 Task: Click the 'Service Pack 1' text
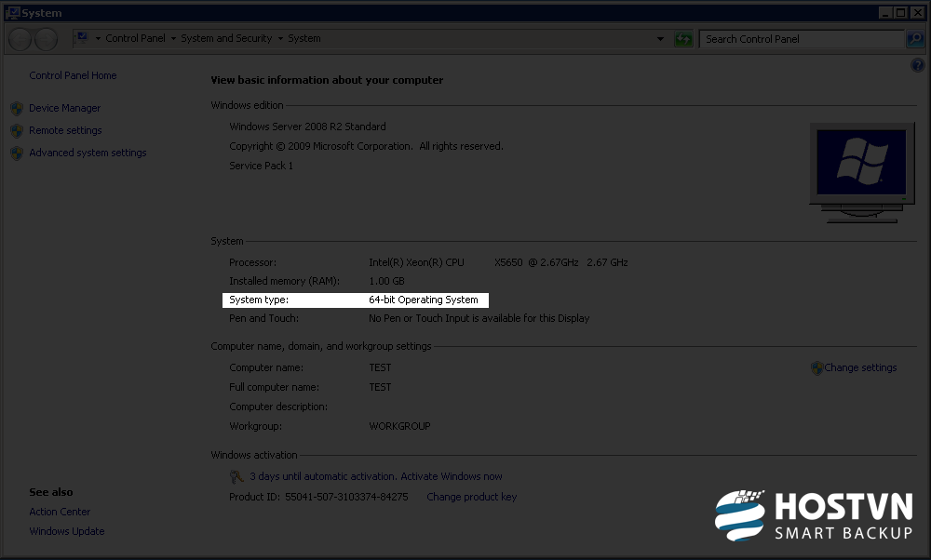coord(262,166)
